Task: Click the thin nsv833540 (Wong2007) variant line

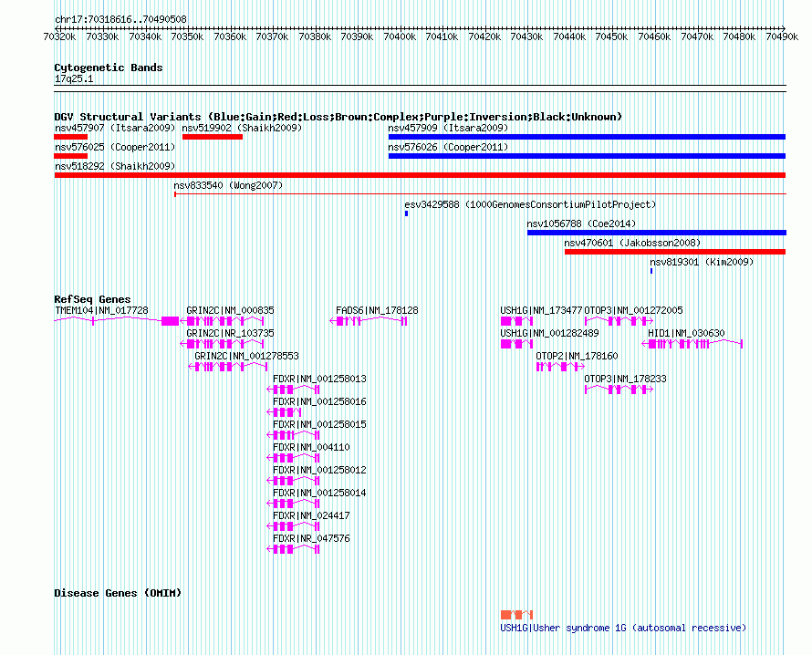Action: [480, 194]
